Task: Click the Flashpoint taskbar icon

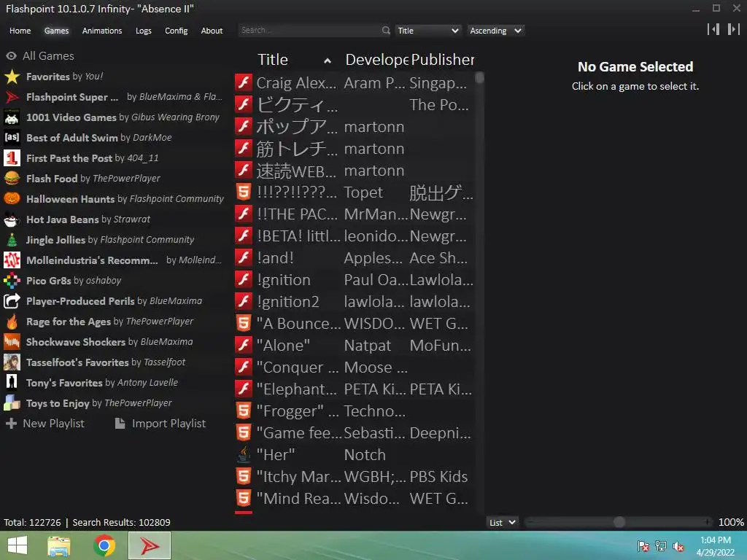Action: (150, 545)
